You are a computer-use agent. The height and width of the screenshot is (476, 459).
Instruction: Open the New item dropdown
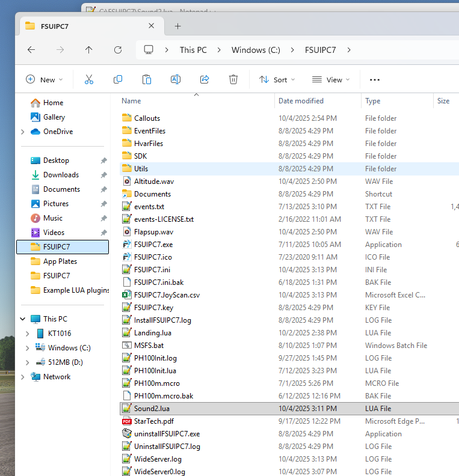coord(45,79)
